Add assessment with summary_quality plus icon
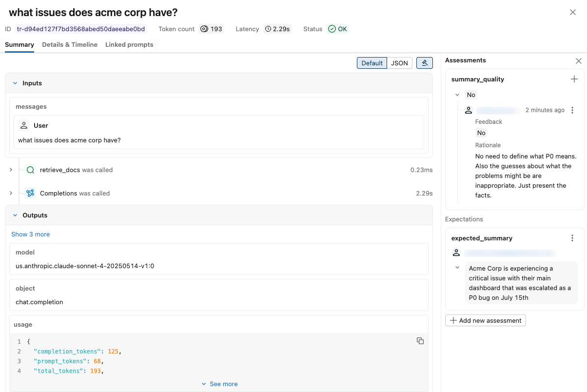This screenshot has height=392, width=587. pyautogui.click(x=574, y=79)
